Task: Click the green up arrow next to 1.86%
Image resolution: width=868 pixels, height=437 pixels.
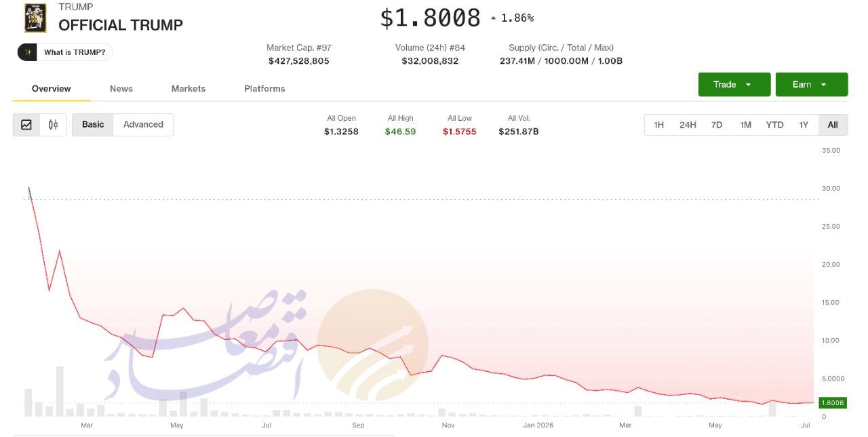Action: tap(493, 18)
